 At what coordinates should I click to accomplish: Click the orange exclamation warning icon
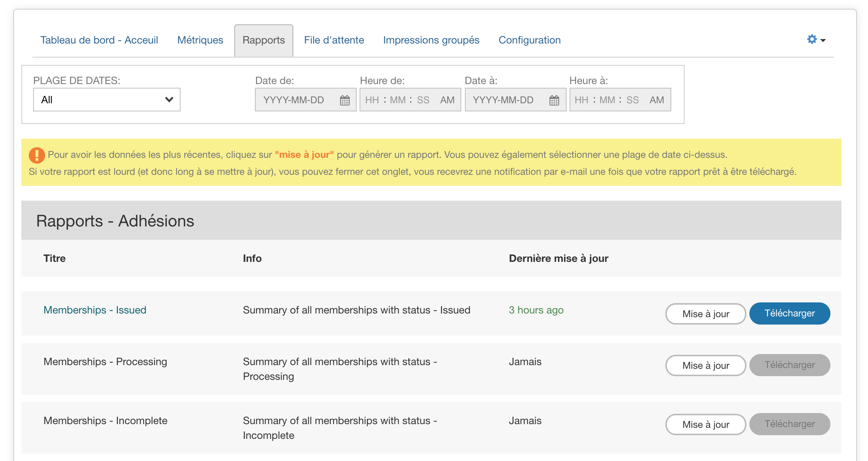tap(37, 155)
